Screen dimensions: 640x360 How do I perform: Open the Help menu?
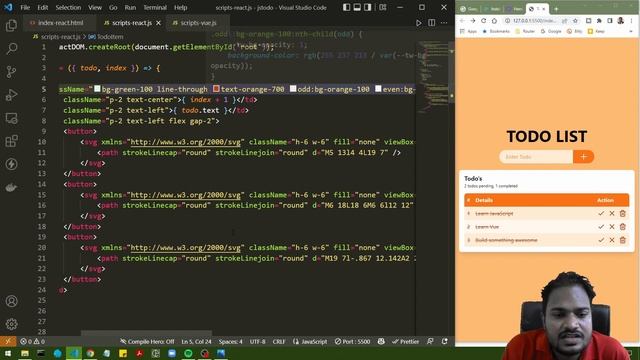(x=180, y=7)
